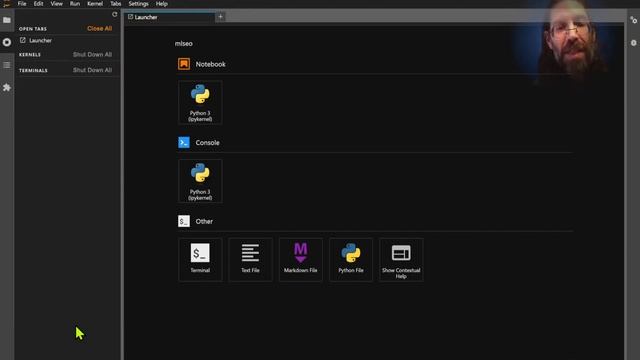Image resolution: width=640 pixels, height=360 pixels.
Task: Click the Other section terminal icon
Action: point(184,221)
